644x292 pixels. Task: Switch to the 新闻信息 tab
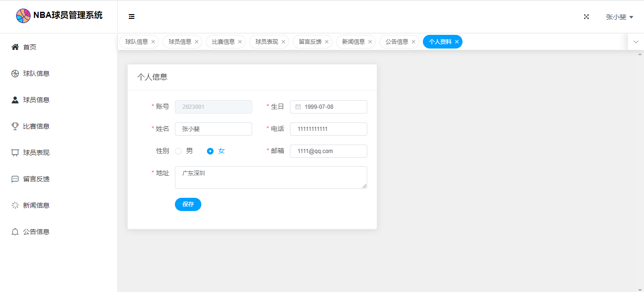[353, 42]
